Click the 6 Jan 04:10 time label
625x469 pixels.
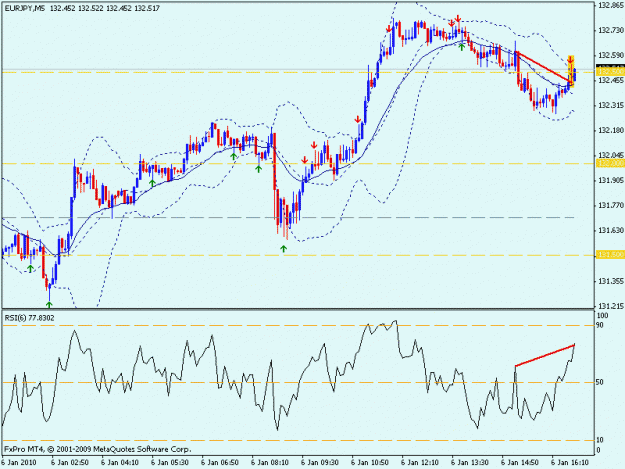point(120,463)
